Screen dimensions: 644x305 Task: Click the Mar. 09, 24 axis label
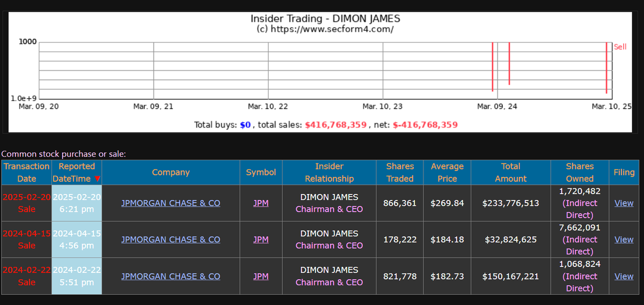497,107
